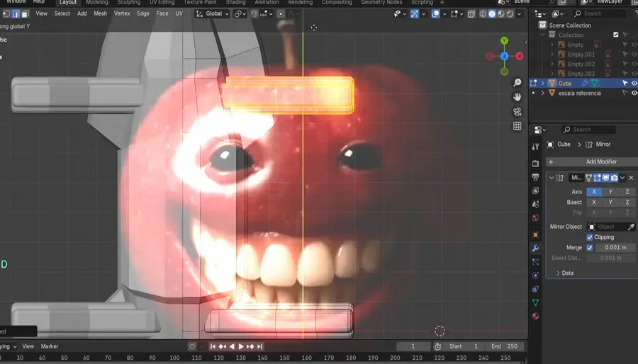
Task: Toggle modifier show in viewport icon
Action: click(605, 178)
